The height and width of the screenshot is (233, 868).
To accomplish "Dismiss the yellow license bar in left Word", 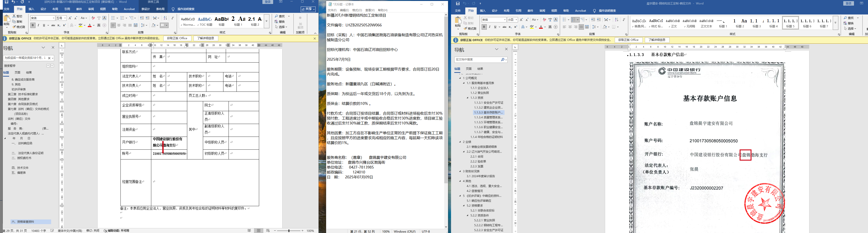I will pyautogui.click(x=315, y=39).
